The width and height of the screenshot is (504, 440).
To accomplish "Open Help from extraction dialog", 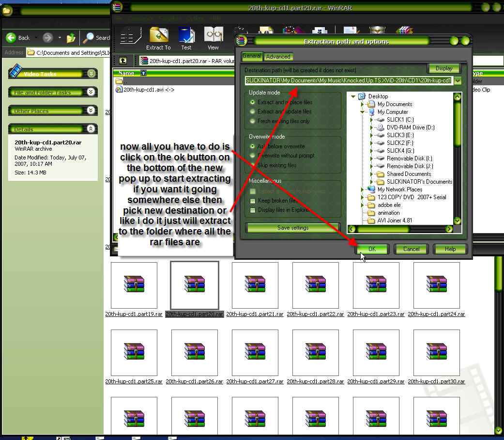I will click(450, 249).
